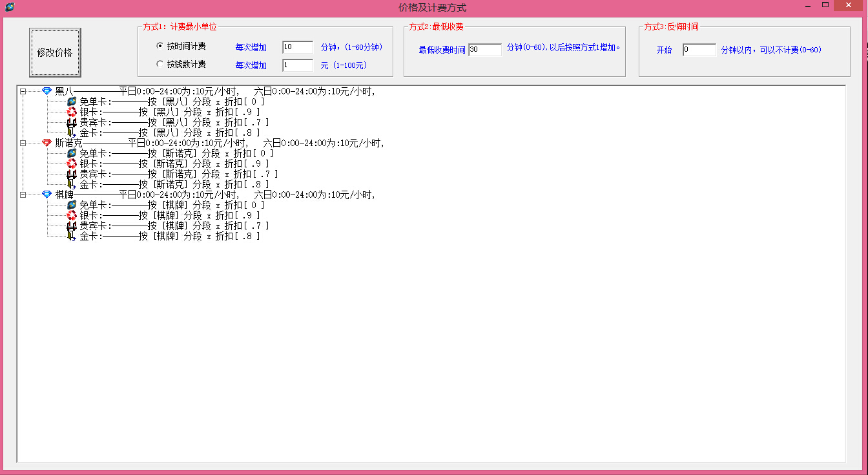Click 方式3:反悔时间 group label
This screenshot has width=868, height=475.
(x=671, y=27)
